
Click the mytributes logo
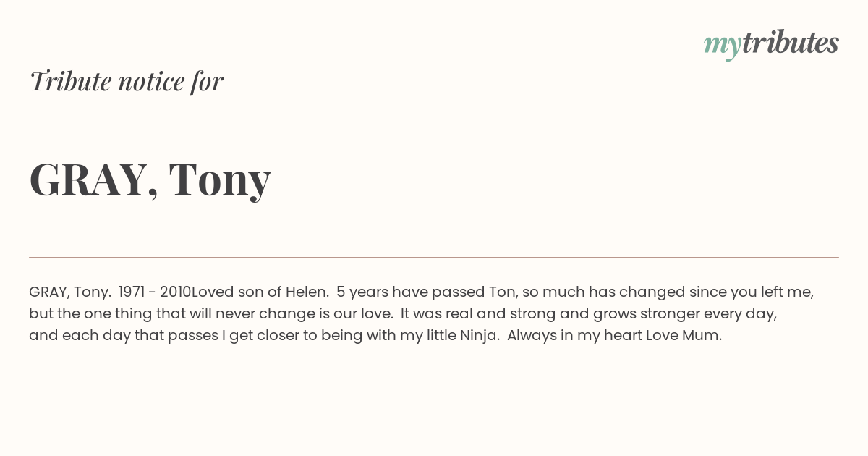pyautogui.click(x=771, y=44)
